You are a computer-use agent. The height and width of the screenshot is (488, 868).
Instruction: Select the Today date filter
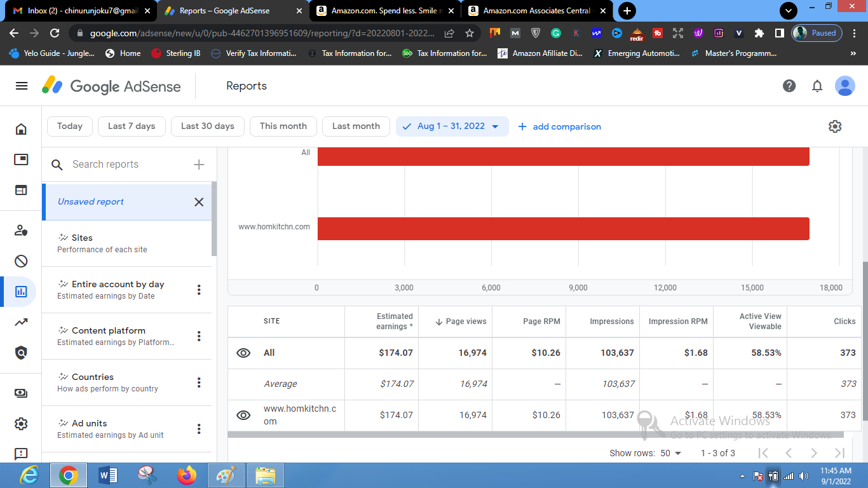[70, 126]
